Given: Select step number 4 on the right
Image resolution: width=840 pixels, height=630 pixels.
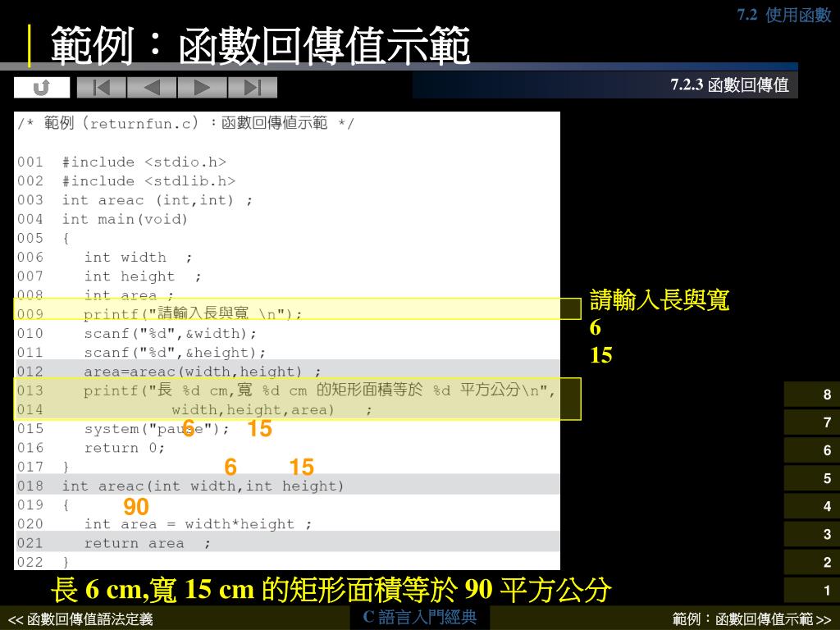Looking at the screenshot, I should (x=811, y=506).
